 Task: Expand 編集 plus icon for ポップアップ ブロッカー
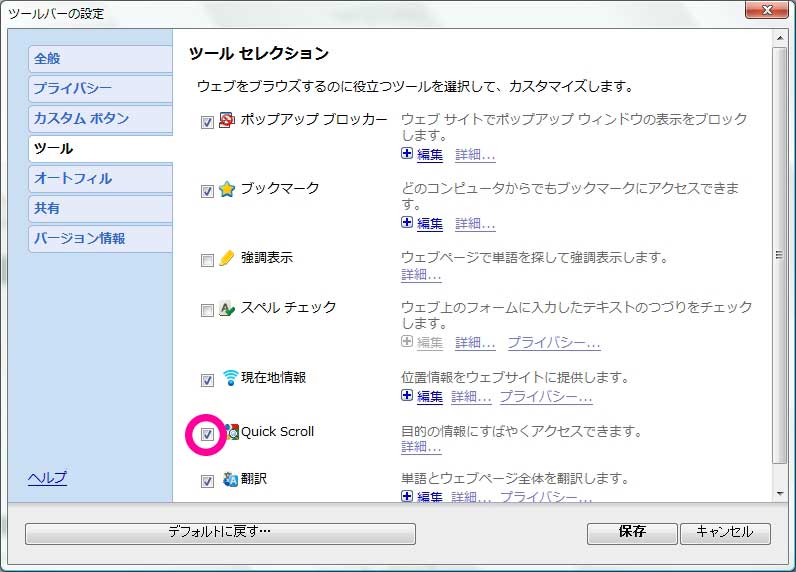(x=407, y=154)
